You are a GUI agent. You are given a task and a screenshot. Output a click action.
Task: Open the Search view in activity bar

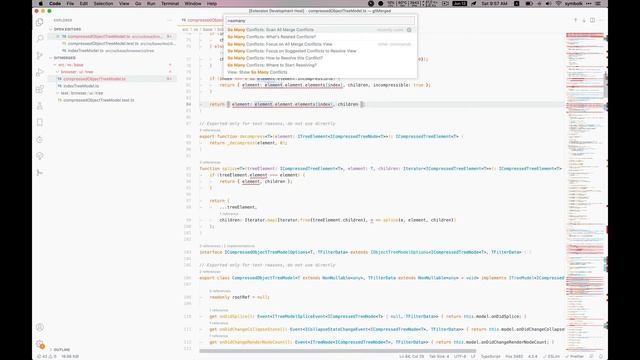[40, 39]
